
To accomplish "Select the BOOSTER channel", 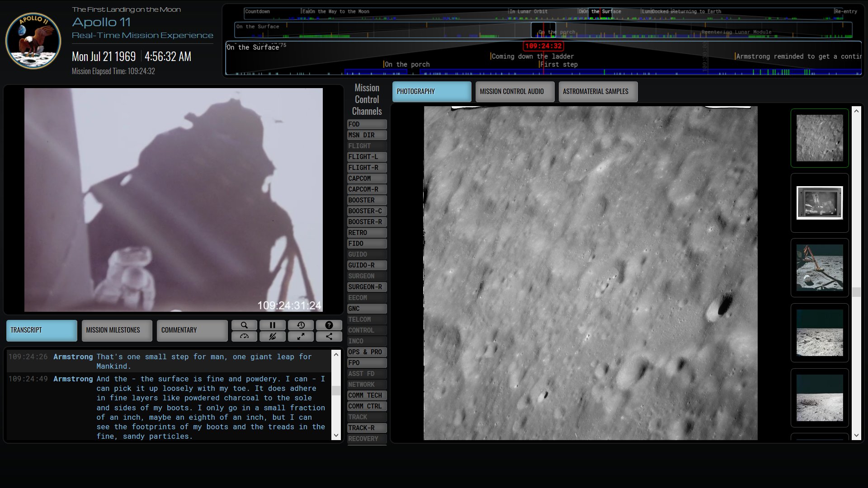I will (367, 200).
